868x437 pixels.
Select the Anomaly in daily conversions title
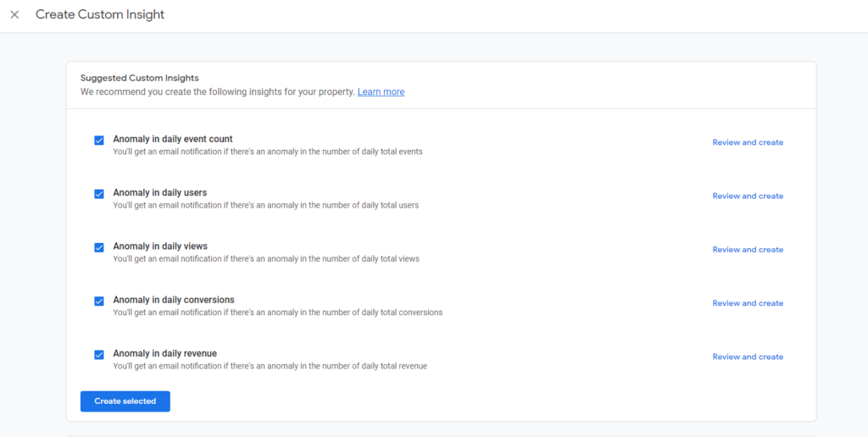(174, 300)
